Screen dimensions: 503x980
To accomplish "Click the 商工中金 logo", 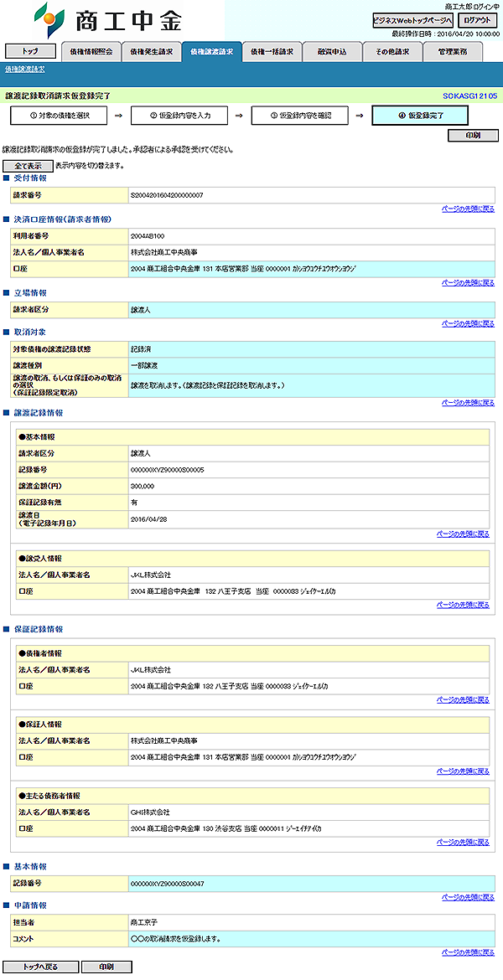I will coord(107,19).
